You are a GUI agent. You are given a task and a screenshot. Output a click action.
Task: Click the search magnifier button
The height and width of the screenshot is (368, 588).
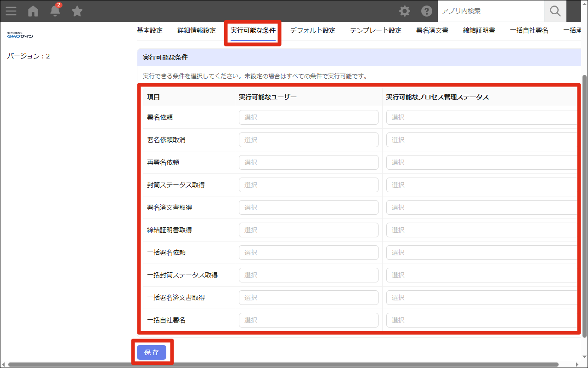[555, 11]
